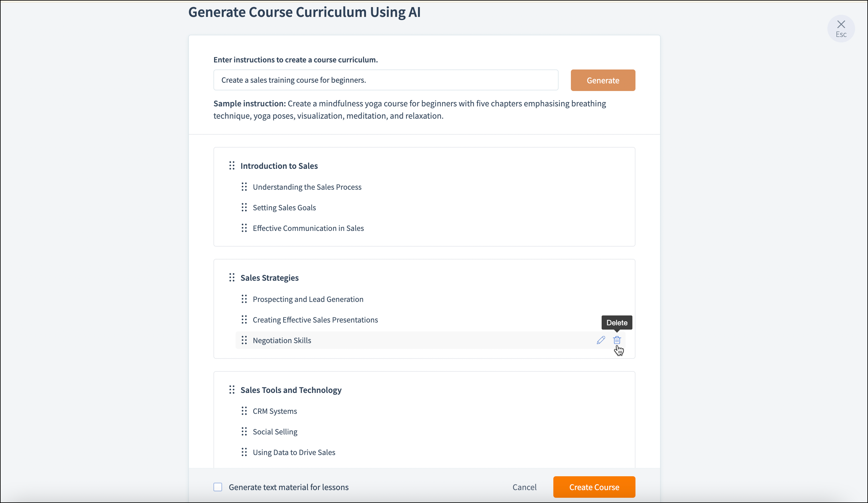
Task: Cancel the curriculum generation dialog
Action: 524,487
